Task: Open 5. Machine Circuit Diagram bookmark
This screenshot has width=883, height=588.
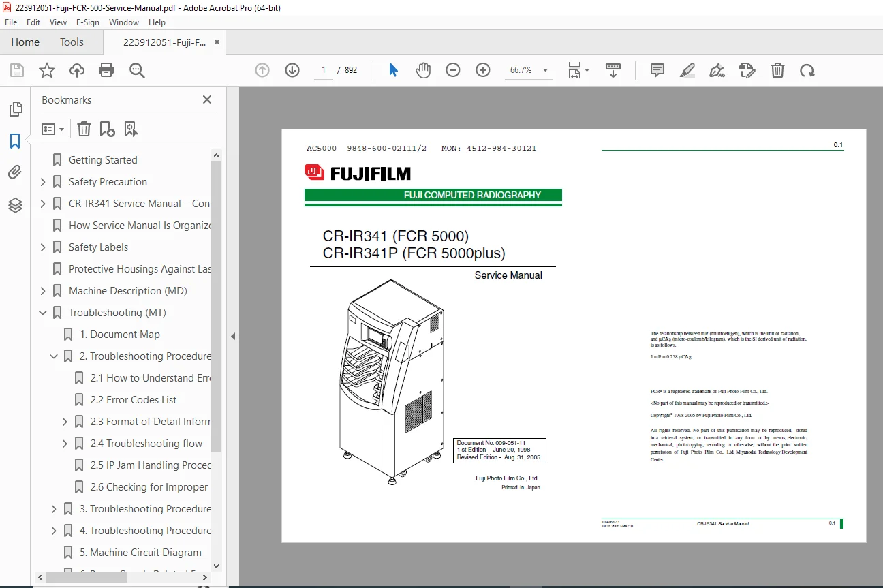Action: (141, 553)
